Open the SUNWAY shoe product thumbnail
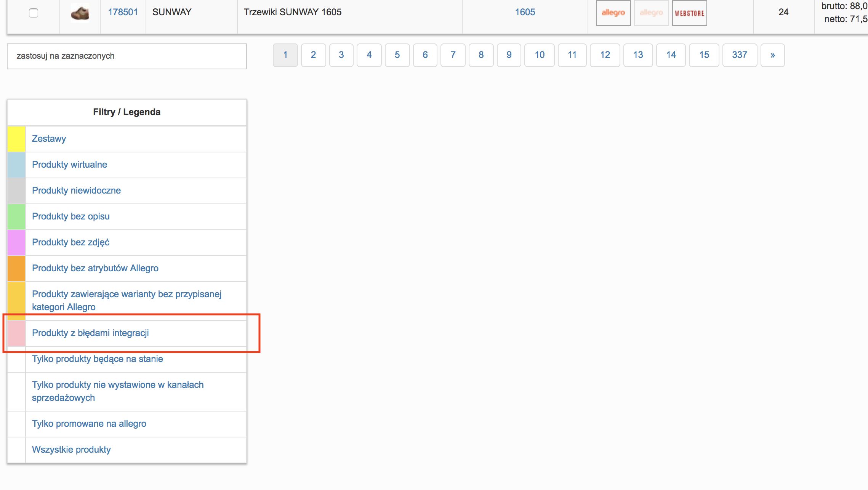868x490 pixels. click(80, 13)
